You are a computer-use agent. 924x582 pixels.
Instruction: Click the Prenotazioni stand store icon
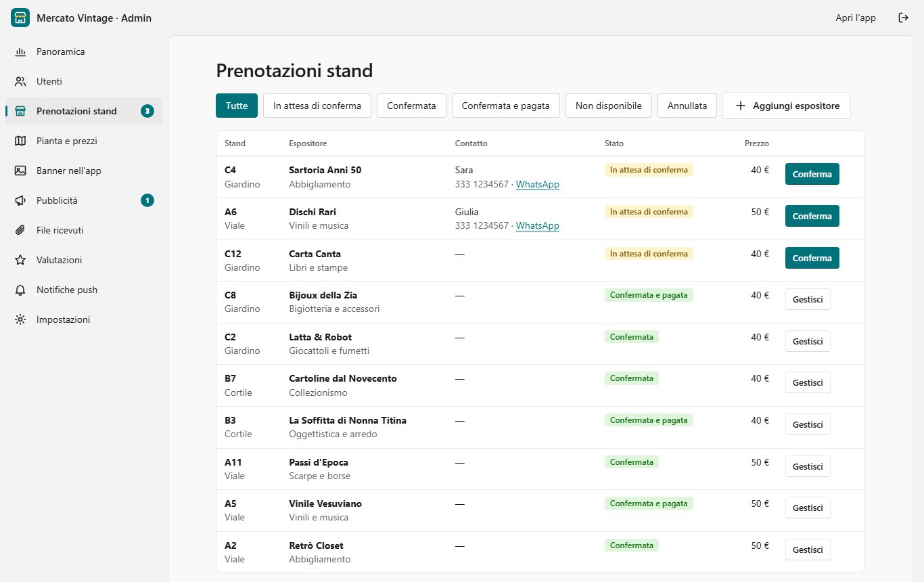(x=20, y=111)
